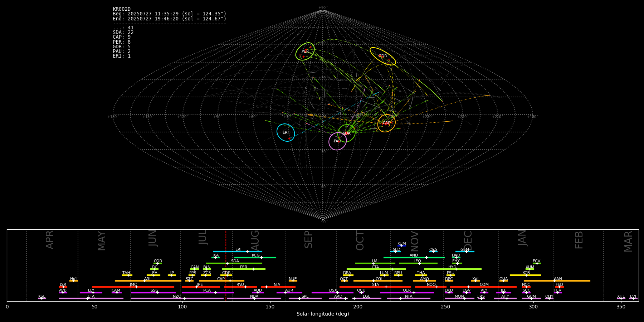
Task: Click the NTA shower bar in timeline
Action: click(x=409, y=298)
